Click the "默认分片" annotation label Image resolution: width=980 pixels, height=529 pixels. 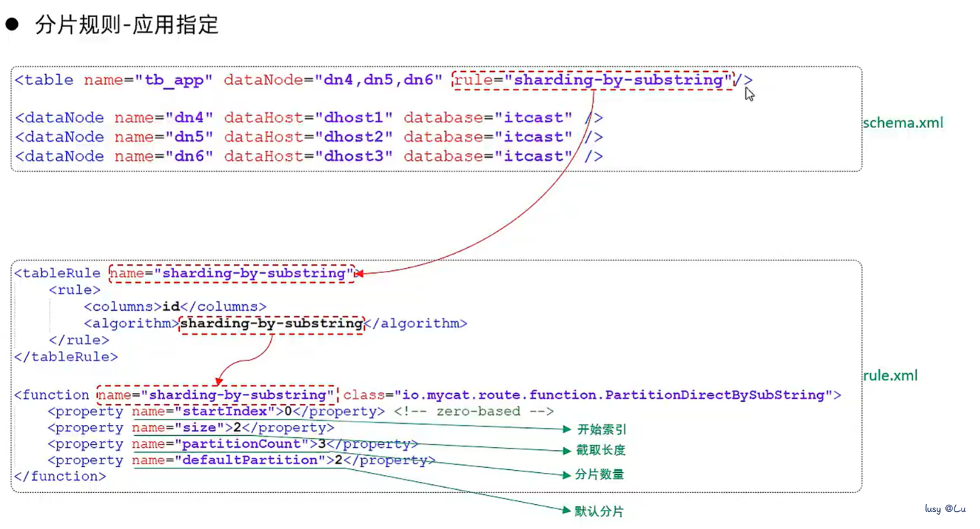[599, 511]
